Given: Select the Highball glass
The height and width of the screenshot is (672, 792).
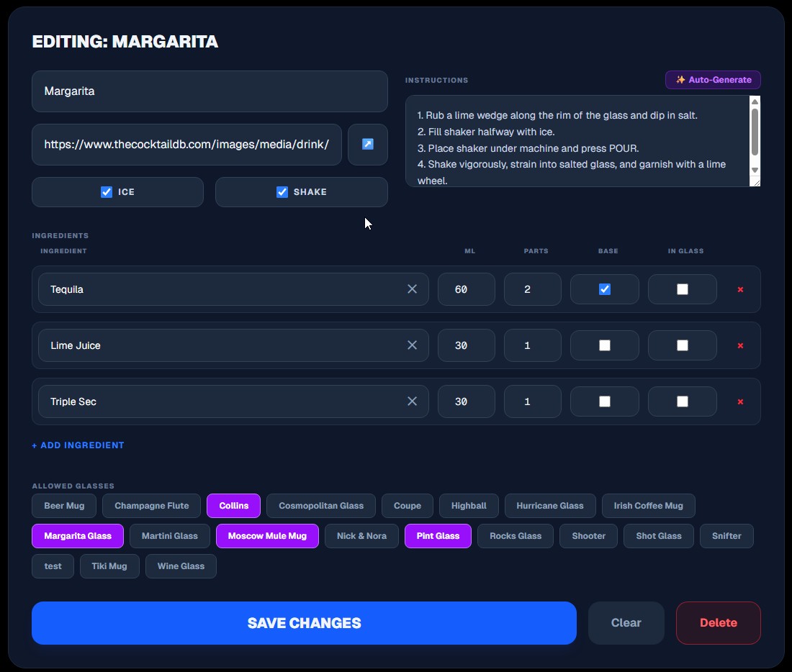Looking at the screenshot, I should click(469, 505).
